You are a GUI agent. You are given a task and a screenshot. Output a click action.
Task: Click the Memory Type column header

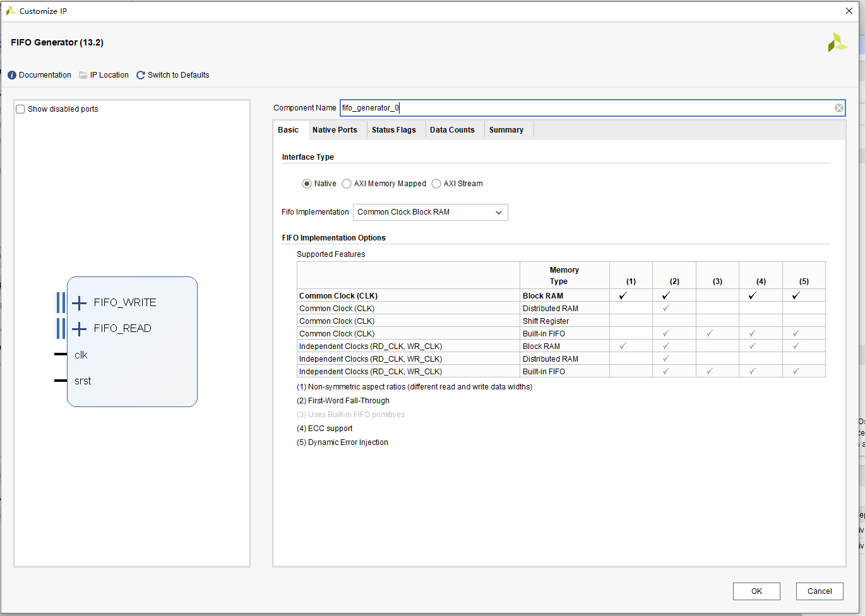pyautogui.click(x=564, y=276)
